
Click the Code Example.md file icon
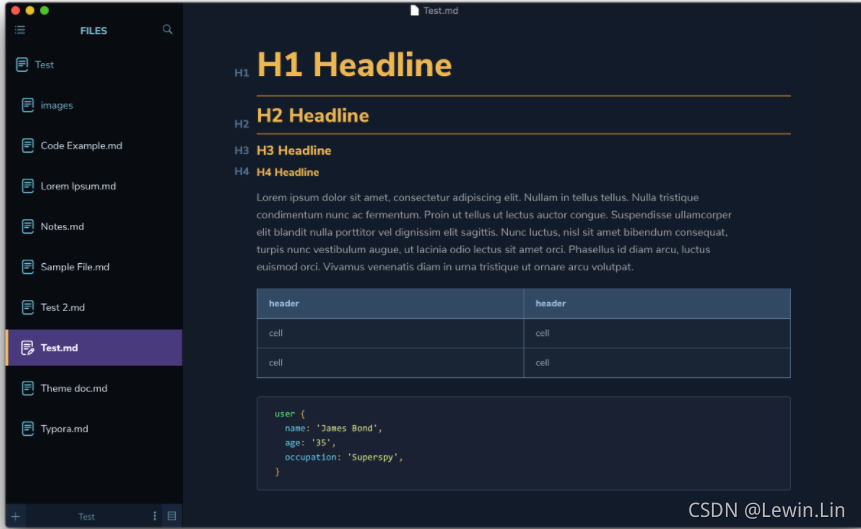[x=27, y=146]
